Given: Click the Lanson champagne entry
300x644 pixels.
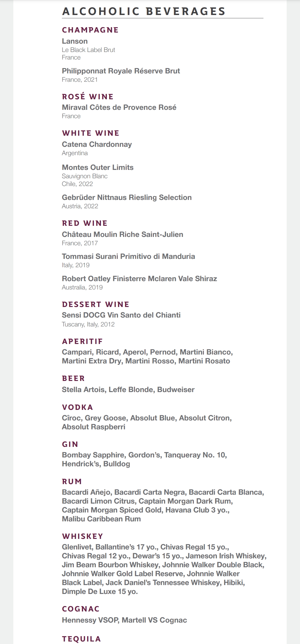Looking at the screenshot, I should click(75, 41).
